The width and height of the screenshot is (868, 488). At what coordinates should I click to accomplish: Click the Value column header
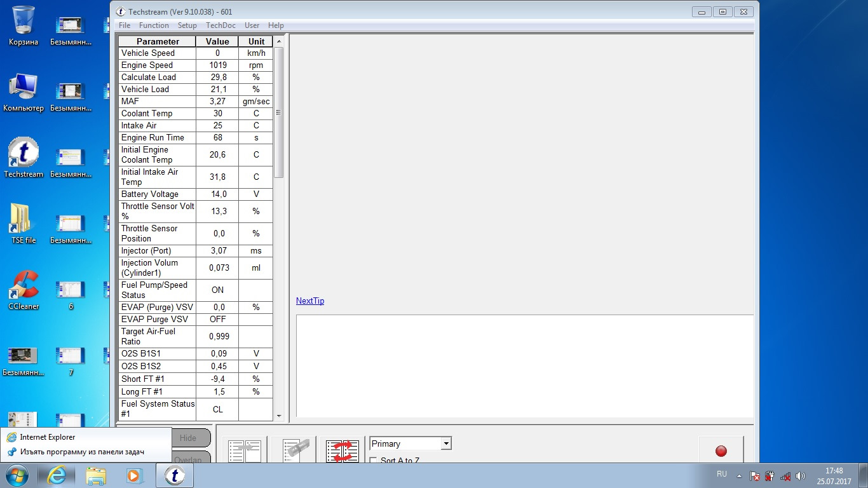pos(217,41)
